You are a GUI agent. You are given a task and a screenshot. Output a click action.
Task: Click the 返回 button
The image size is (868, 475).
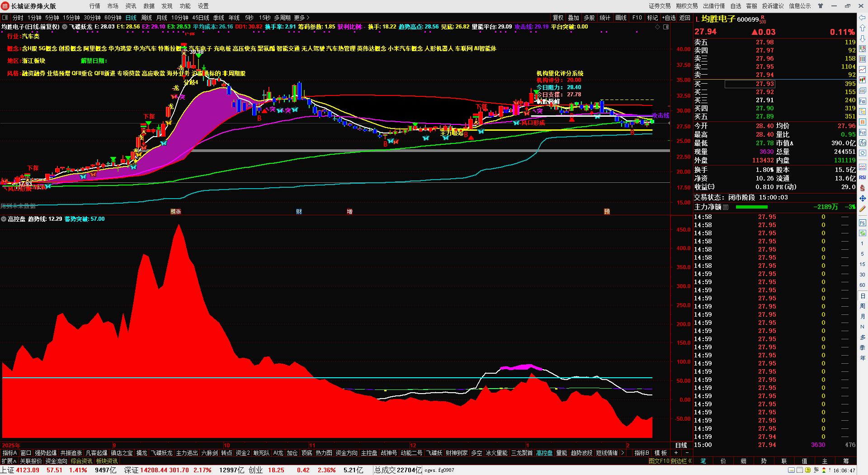(685, 18)
